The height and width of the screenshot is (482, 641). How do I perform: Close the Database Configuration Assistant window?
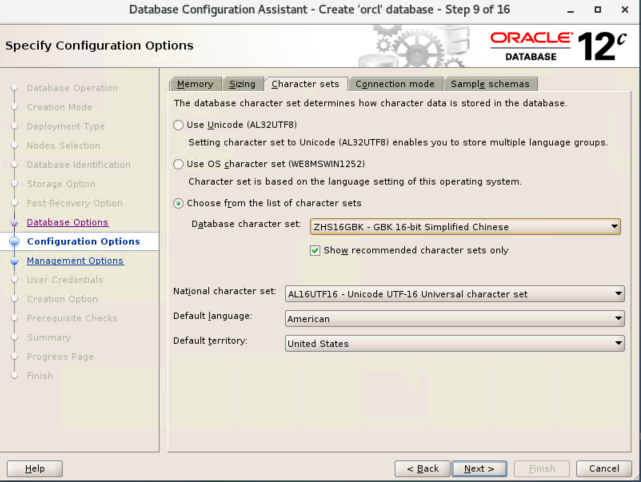[x=625, y=10]
